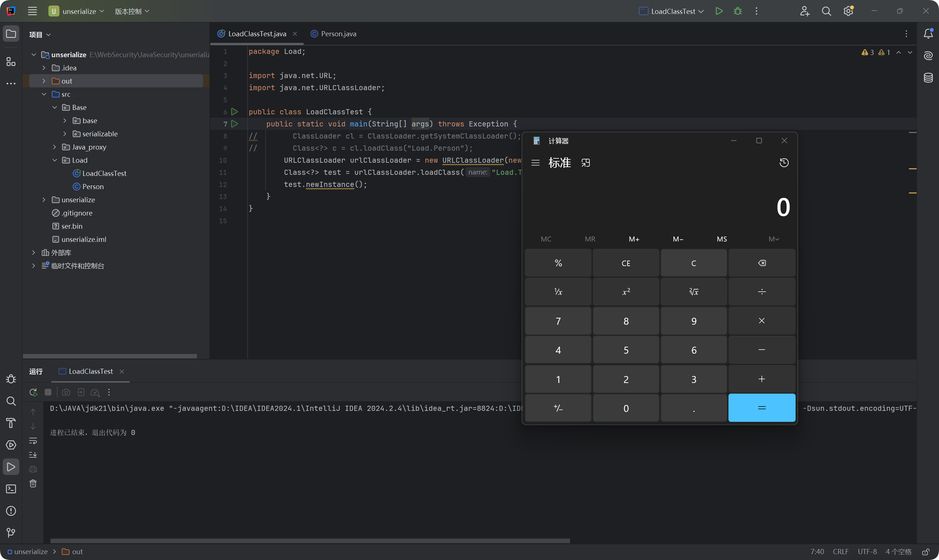Open the Project tool window folder icon

coord(11,34)
